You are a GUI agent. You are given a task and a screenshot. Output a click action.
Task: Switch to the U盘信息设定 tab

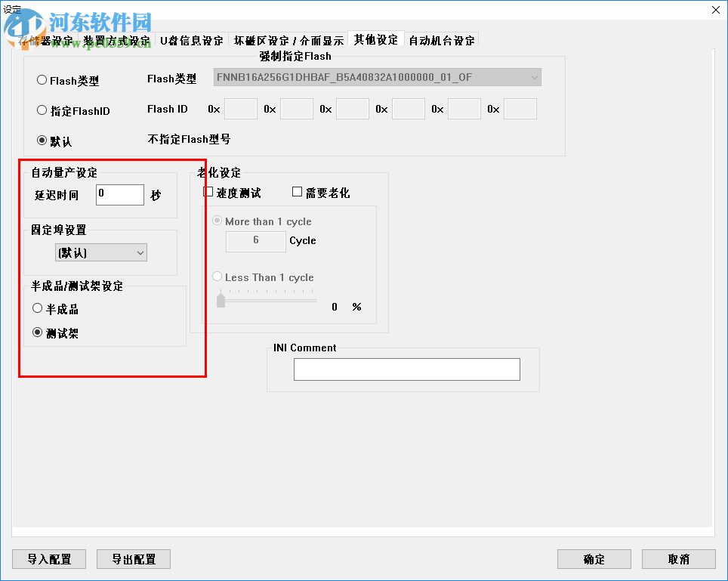click(x=191, y=41)
